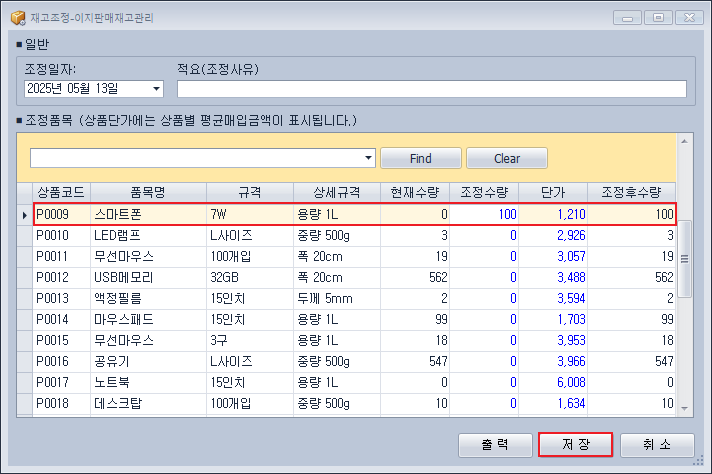Viewport: 712px width, 474px height.
Task: Click the LED램프 item name cell
Action: (148, 236)
